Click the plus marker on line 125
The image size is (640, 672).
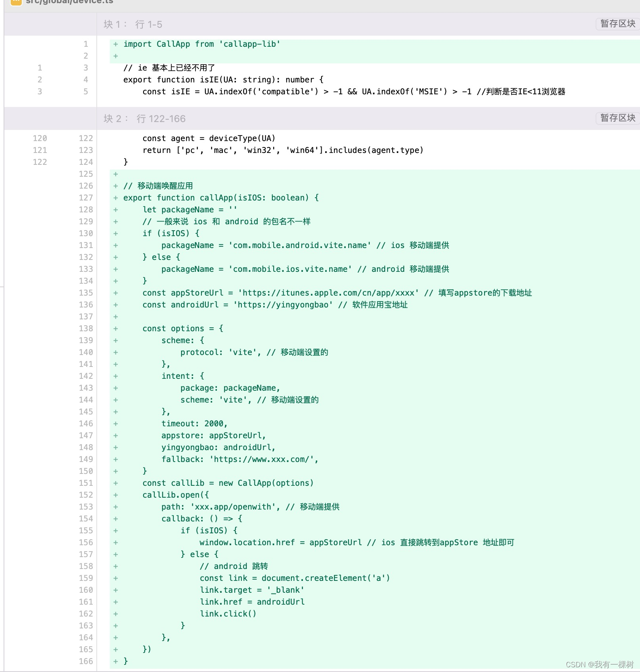coord(115,174)
